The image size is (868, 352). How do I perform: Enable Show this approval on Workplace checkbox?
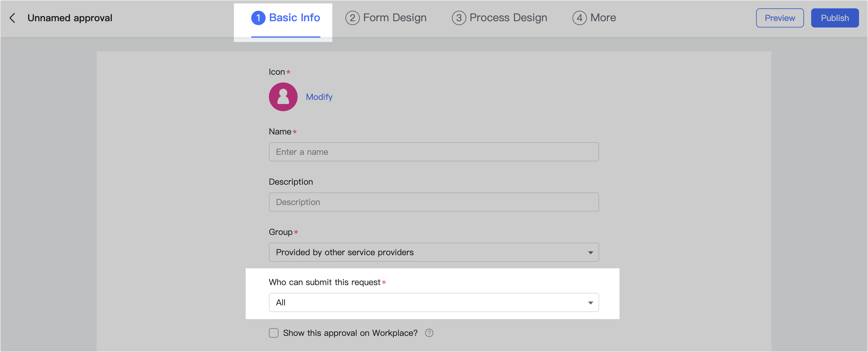[274, 333]
